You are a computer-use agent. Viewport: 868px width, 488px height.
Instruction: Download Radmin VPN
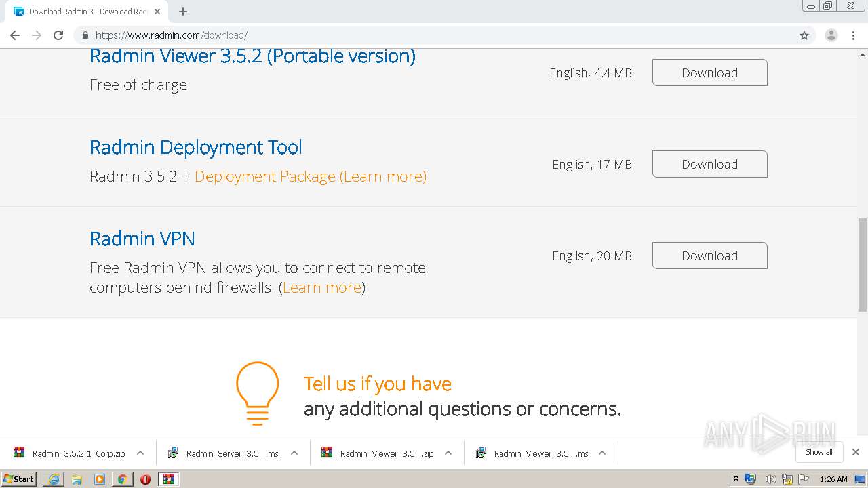coord(710,256)
